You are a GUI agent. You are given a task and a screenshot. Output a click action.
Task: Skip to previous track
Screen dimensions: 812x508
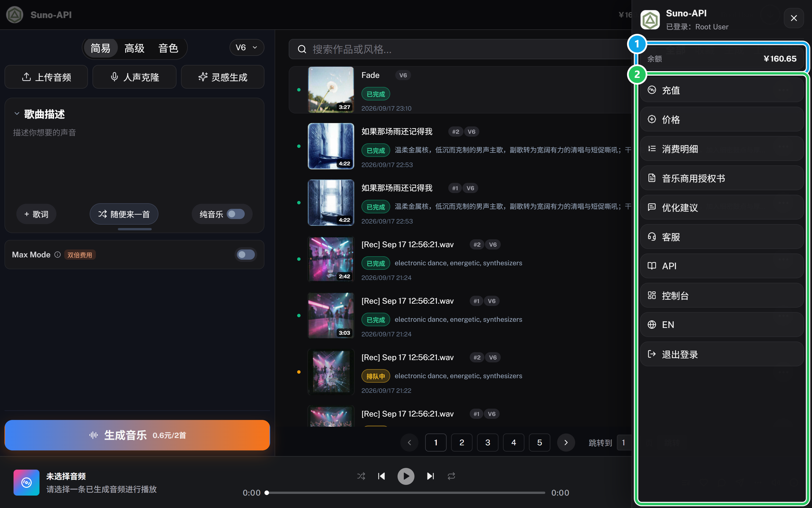coord(381,476)
